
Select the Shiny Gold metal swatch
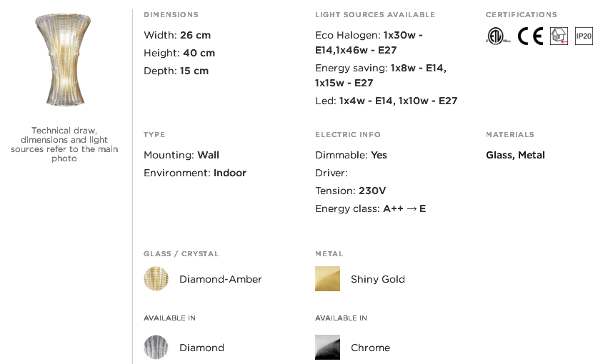[327, 279]
